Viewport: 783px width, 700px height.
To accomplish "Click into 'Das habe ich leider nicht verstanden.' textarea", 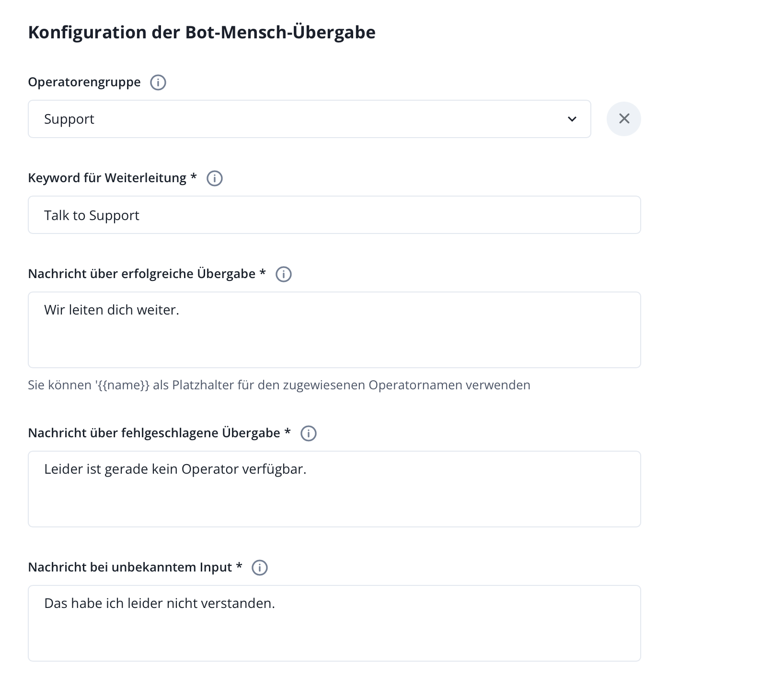I will pyautogui.click(x=334, y=623).
